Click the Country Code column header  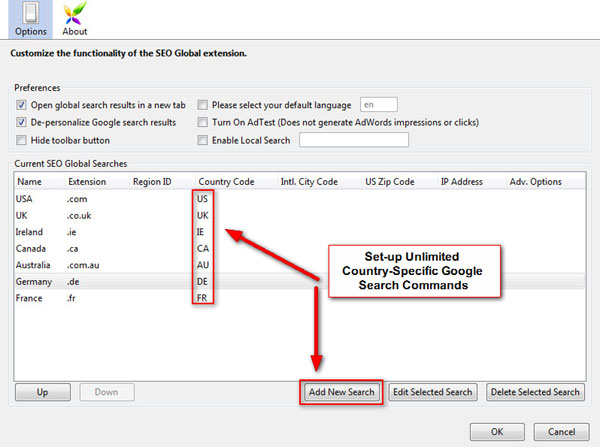pyautogui.click(x=236, y=181)
